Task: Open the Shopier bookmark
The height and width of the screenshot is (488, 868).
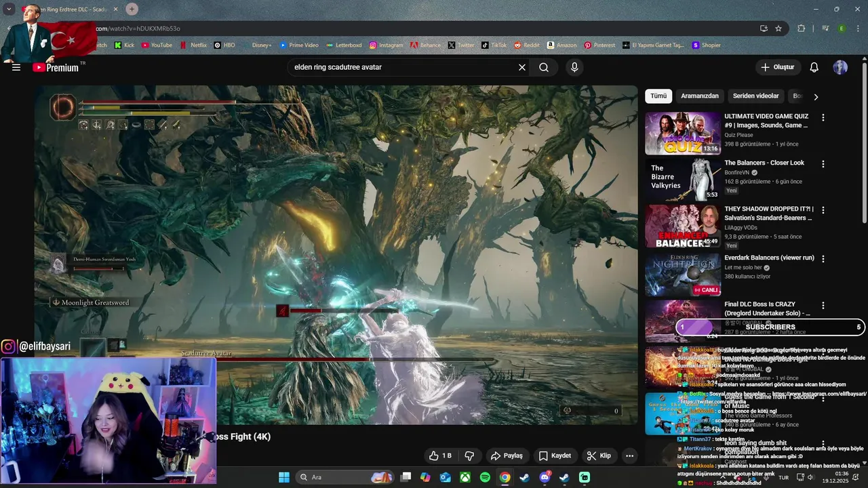Action: pyautogui.click(x=706, y=45)
